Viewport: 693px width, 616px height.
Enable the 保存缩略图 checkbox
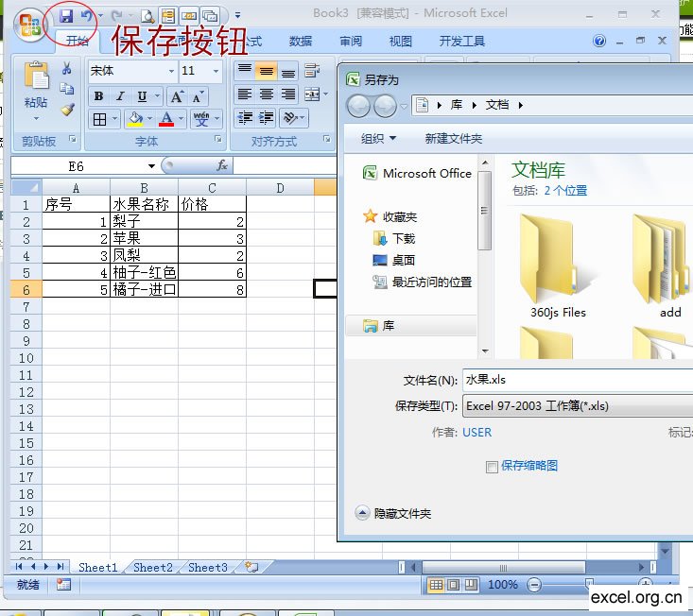point(492,466)
